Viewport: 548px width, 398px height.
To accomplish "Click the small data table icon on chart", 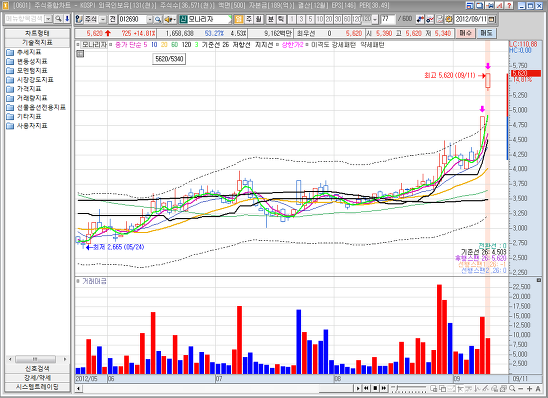I will click(x=80, y=53).
